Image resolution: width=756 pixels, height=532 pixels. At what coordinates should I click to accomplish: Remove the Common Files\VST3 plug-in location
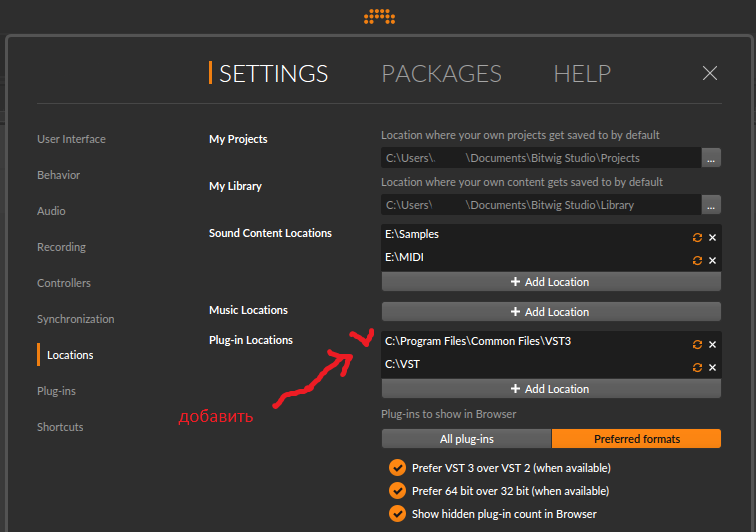pos(712,344)
